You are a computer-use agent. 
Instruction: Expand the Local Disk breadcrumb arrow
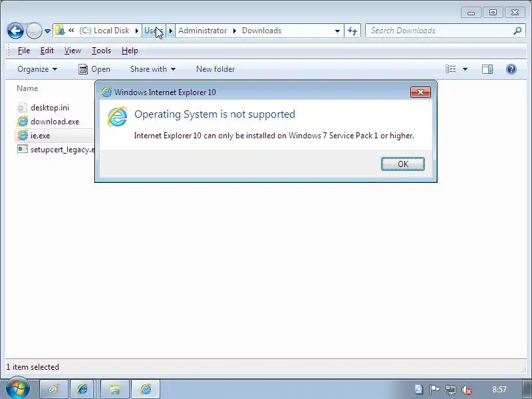click(137, 31)
